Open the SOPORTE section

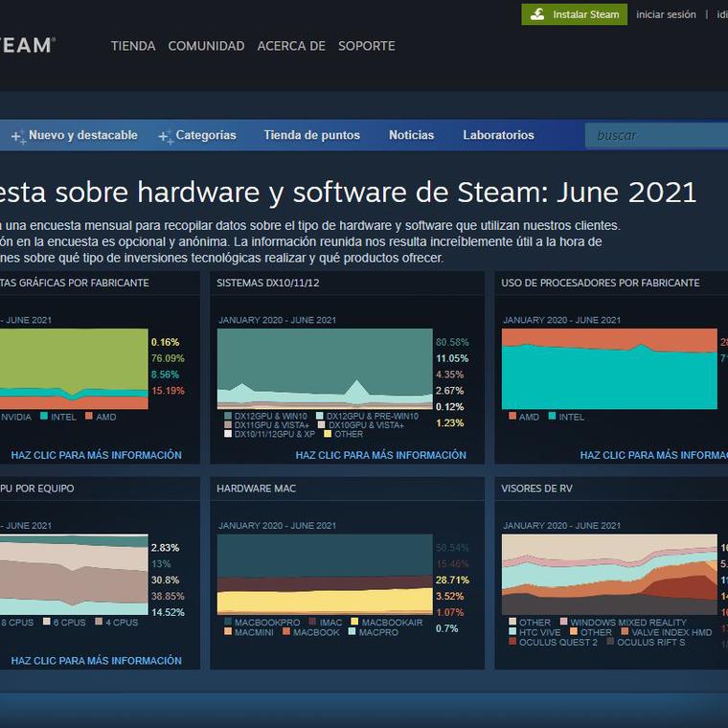pyautogui.click(x=366, y=46)
